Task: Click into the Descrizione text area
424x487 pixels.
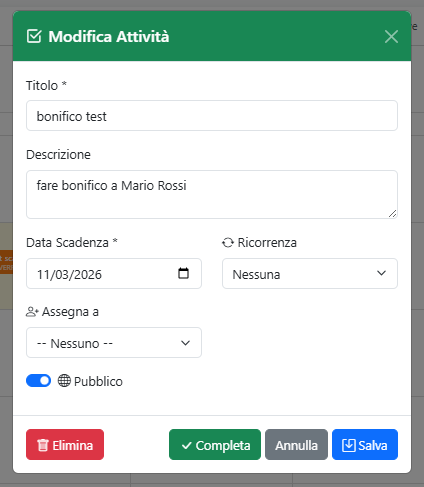Action: coord(212,195)
